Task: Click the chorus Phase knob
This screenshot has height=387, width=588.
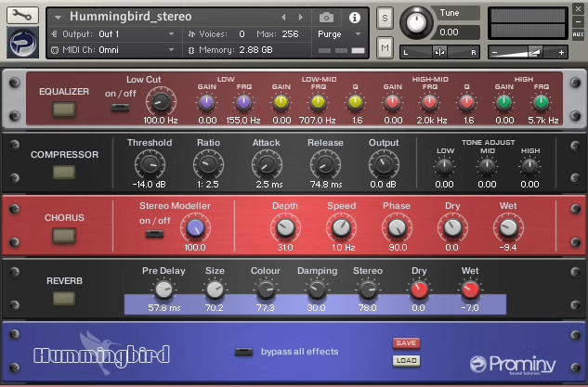Action: (x=398, y=227)
